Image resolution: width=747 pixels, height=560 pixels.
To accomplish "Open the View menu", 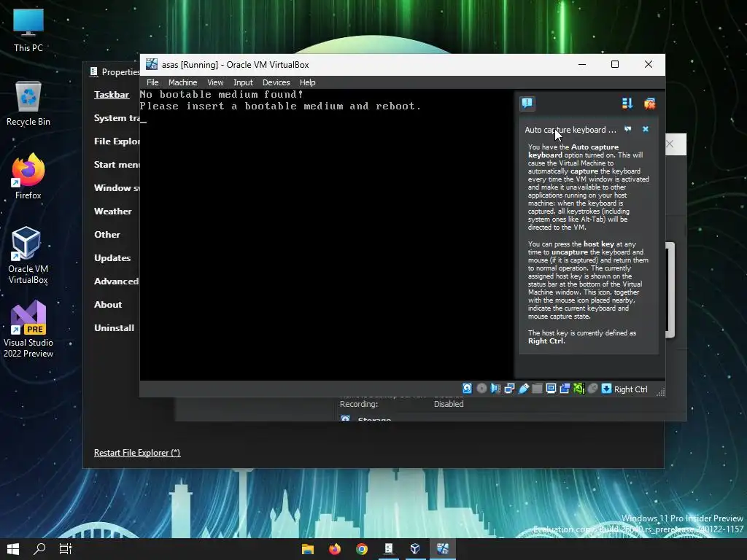I will point(215,82).
